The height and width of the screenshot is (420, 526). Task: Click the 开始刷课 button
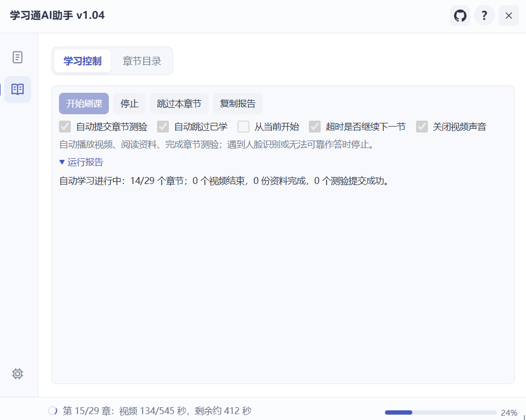[x=84, y=104]
